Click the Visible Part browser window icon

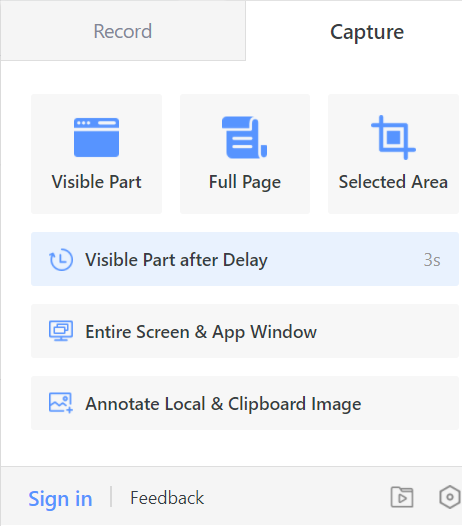[96, 137]
